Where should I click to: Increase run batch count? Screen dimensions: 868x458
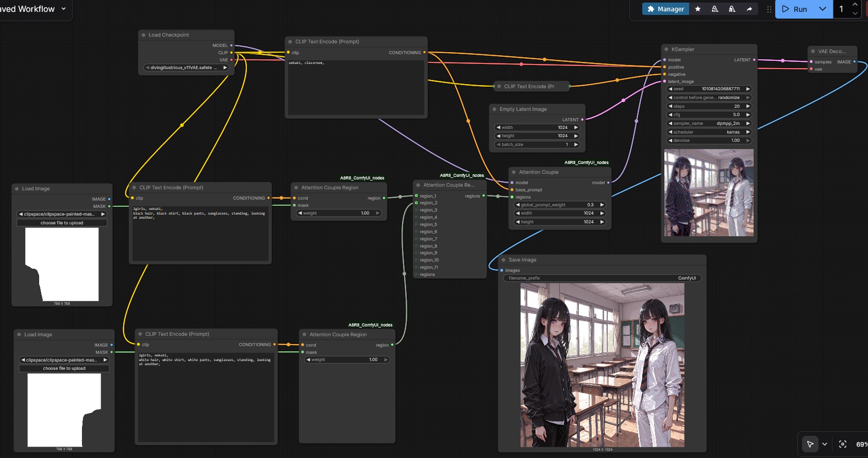click(x=855, y=5)
